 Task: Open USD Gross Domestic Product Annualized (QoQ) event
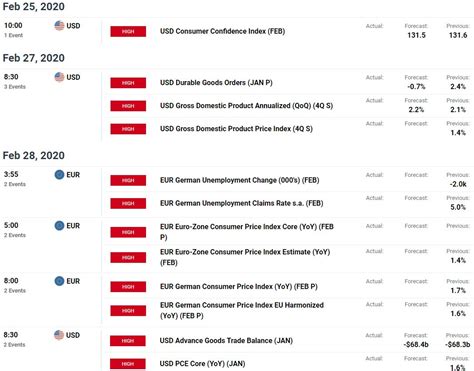point(246,106)
